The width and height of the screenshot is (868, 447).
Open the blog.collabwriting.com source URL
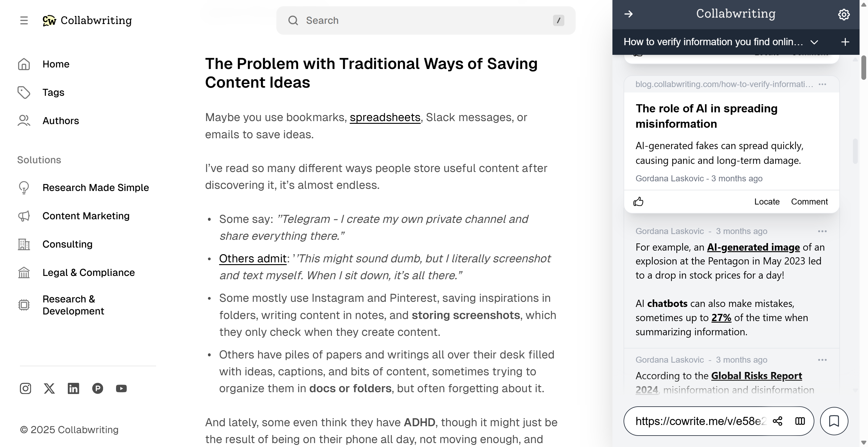pyautogui.click(x=724, y=84)
